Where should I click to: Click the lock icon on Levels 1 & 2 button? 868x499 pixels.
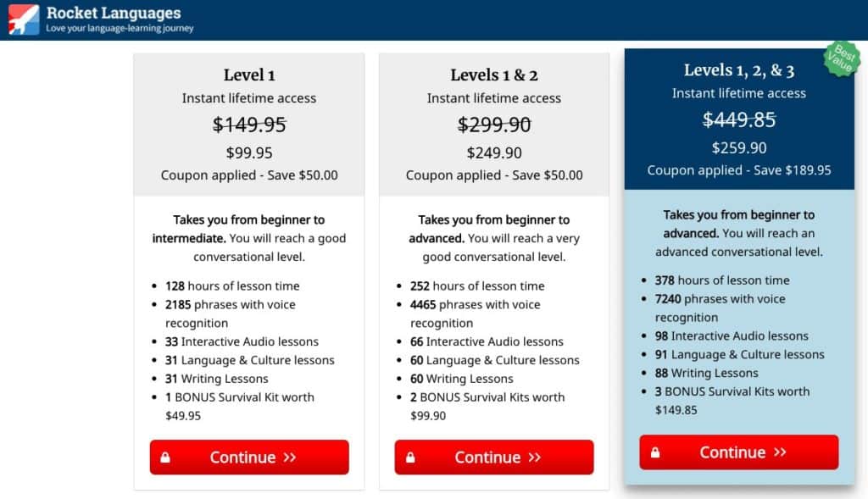(410, 457)
